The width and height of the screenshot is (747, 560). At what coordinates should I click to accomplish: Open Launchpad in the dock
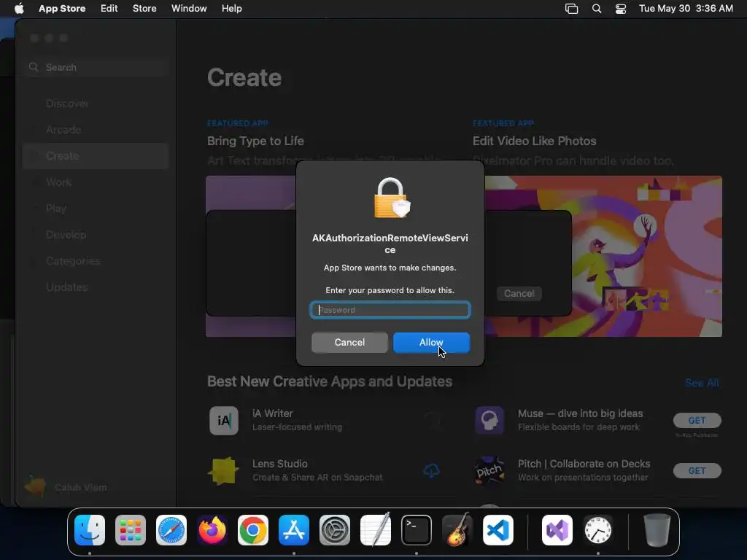pos(131,530)
